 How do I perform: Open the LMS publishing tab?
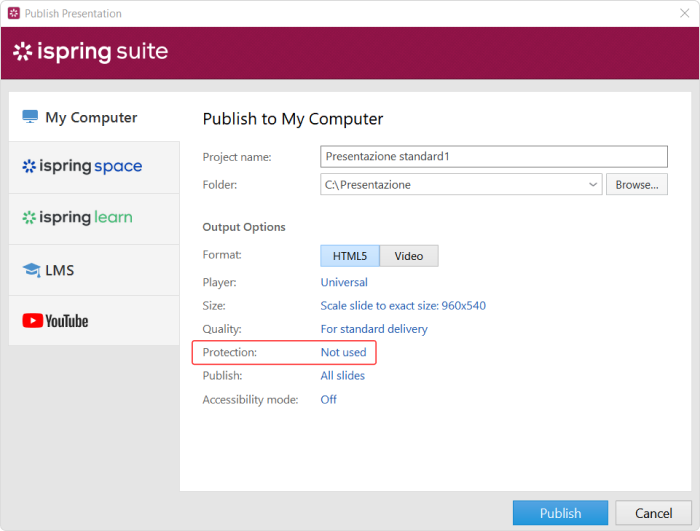[94, 270]
